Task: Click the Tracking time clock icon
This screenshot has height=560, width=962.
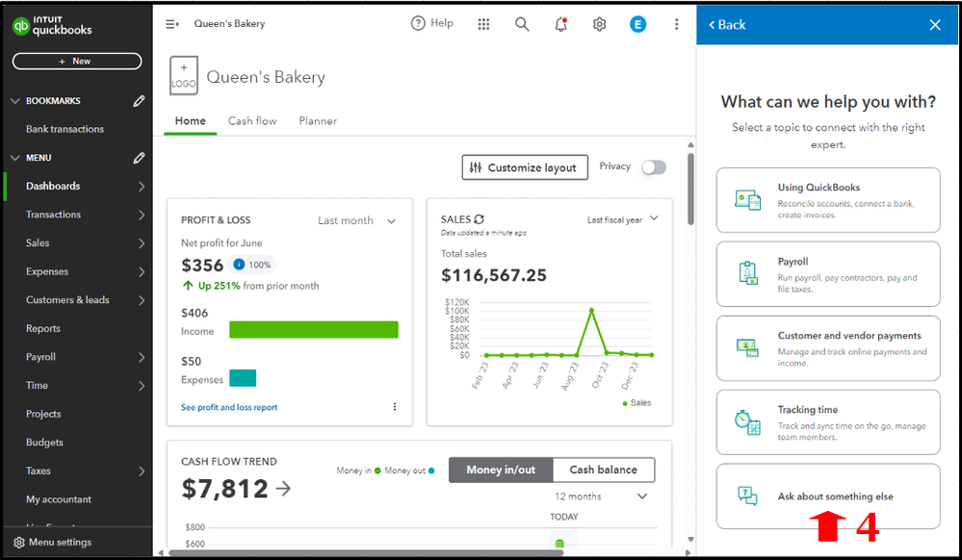Action: coord(748,422)
